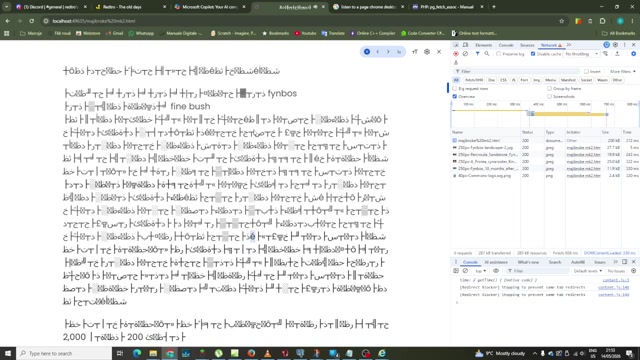Screen dimensions: 640x360
Task: Open network search magnifier
Action: click(487, 54)
